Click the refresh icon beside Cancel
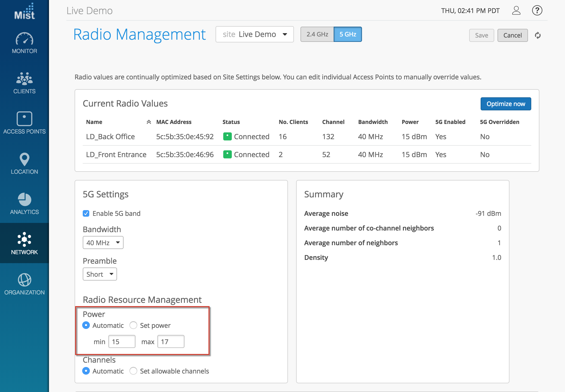 (538, 35)
